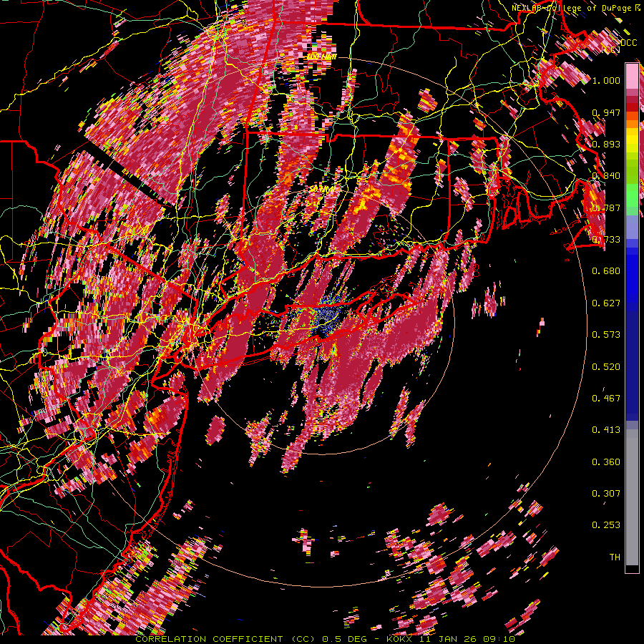Select the 0.627 scale value
This screenshot has width=644, height=644.
tap(606, 303)
